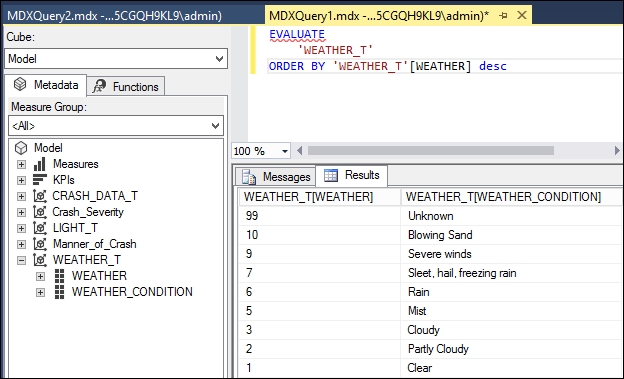Select the WEATHER_T tree item
This screenshot has width=624, height=379.
87,260
